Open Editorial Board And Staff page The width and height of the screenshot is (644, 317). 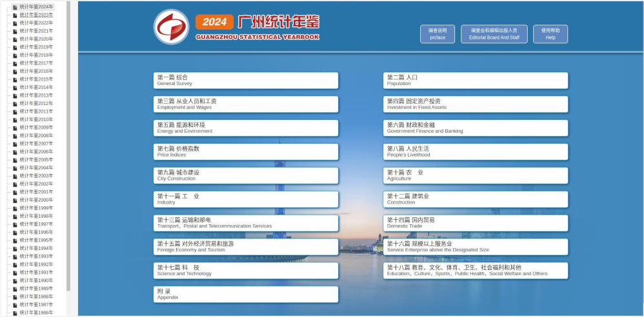494,34
